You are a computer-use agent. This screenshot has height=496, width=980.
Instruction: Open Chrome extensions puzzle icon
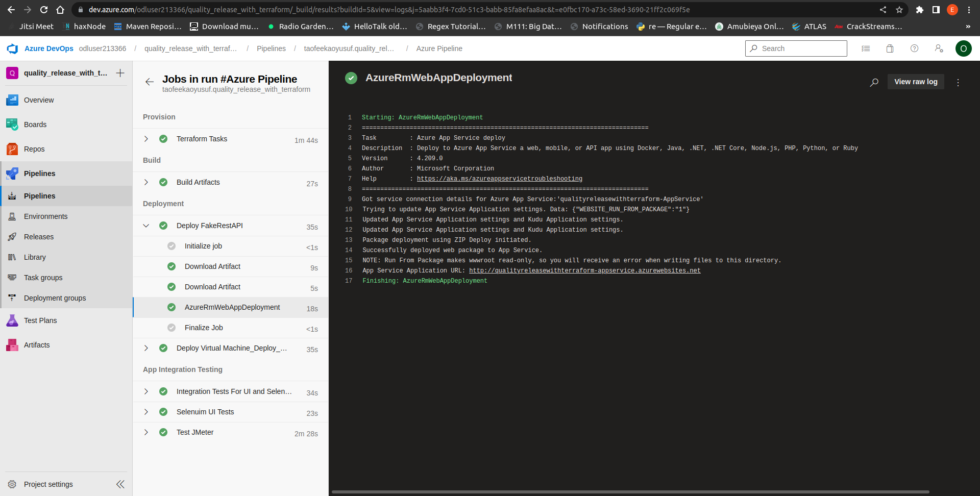pyautogui.click(x=920, y=10)
